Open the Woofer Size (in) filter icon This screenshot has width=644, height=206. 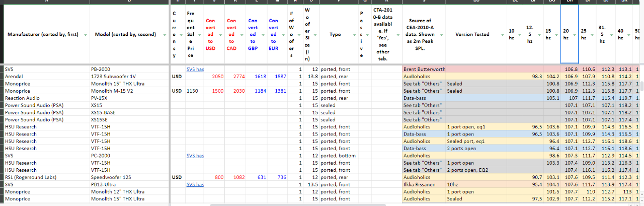coord(314,34)
